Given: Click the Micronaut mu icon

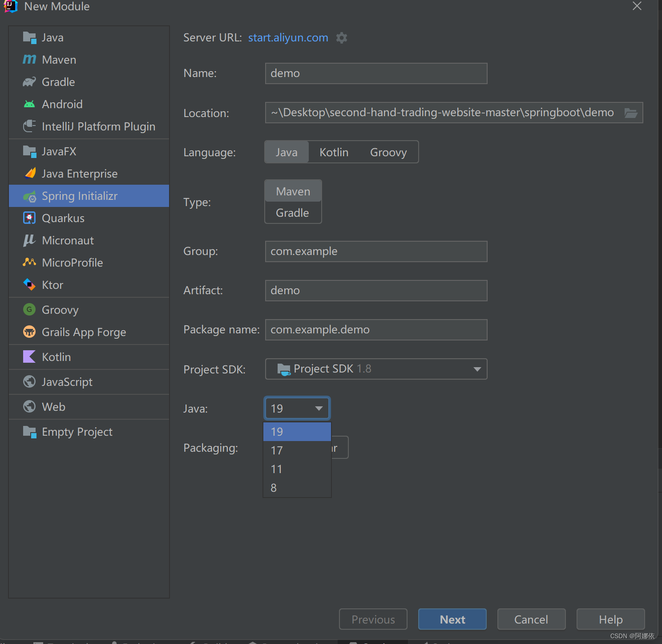Looking at the screenshot, I should tap(29, 240).
